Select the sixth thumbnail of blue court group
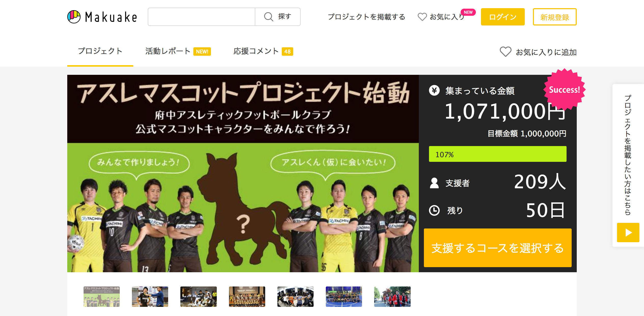Screen dimensions: 644x316 coord(344,296)
